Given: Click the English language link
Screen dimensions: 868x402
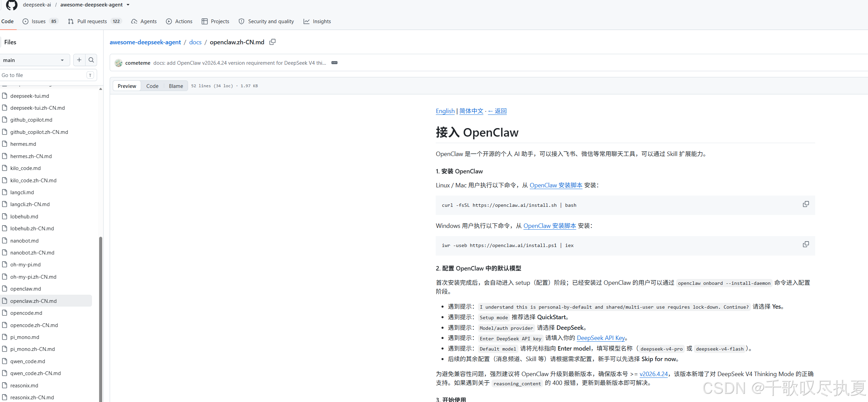Looking at the screenshot, I should pos(445,111).
